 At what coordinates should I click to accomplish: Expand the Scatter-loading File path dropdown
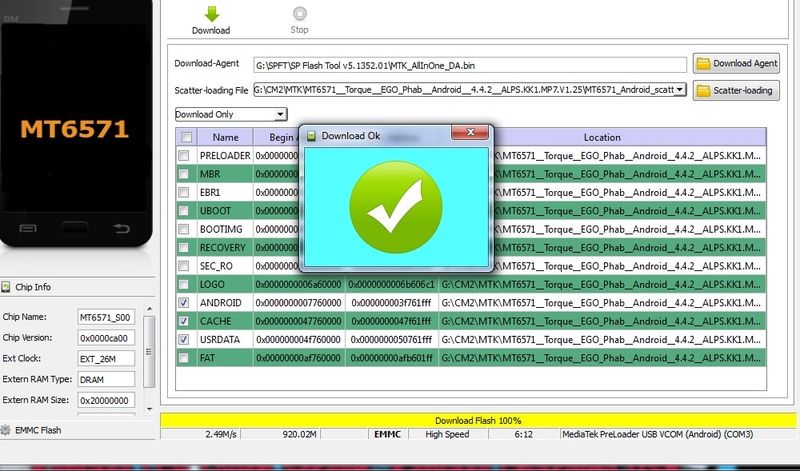pyautogui.click(x=680, y=90)
